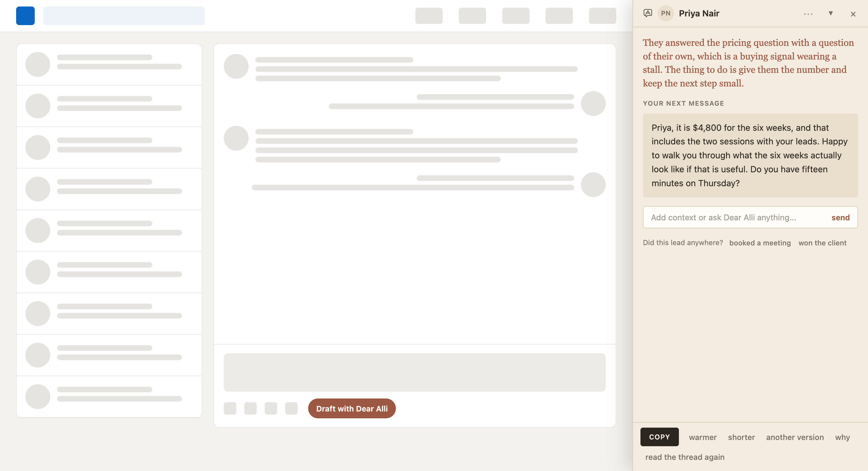This screenshot has width=868, height=471.
Task: Click the Draft with Dear Alli button
Action: click(x=352, y=408)
